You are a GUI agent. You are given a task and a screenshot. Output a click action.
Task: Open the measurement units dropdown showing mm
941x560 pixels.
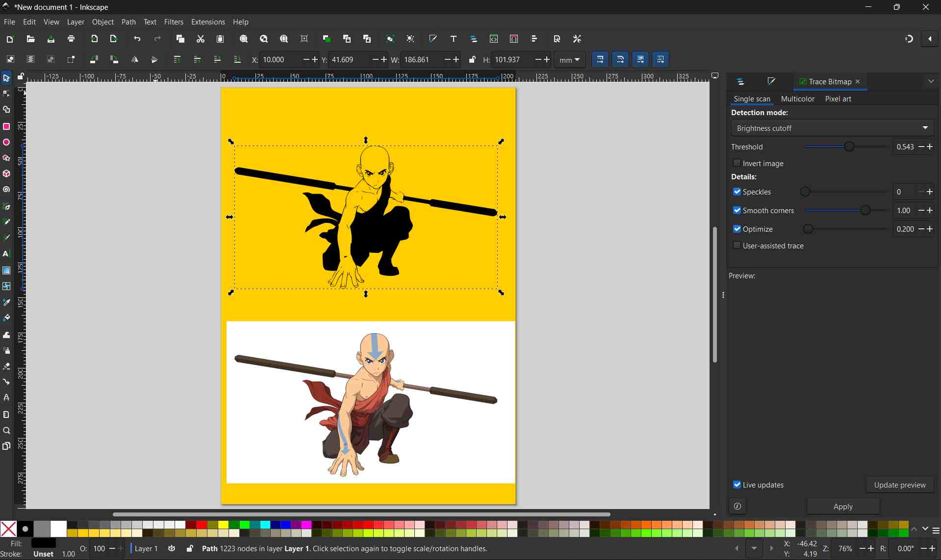[x=569, y=59]
